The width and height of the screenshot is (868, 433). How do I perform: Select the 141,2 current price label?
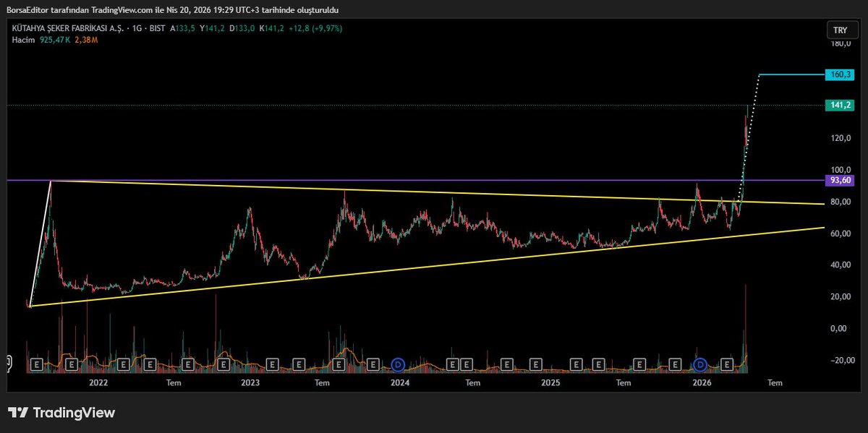point(840,106)
